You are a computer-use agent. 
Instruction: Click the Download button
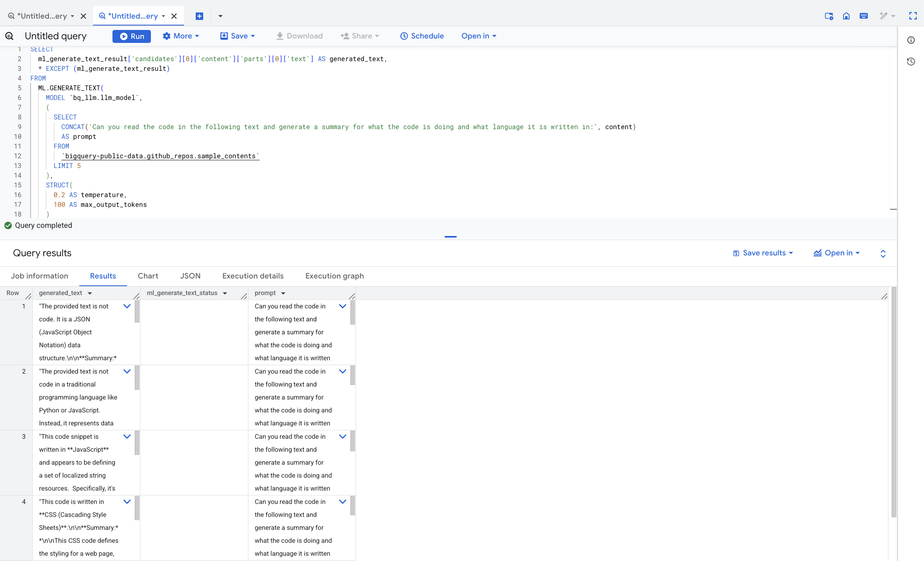pos(299,36)
